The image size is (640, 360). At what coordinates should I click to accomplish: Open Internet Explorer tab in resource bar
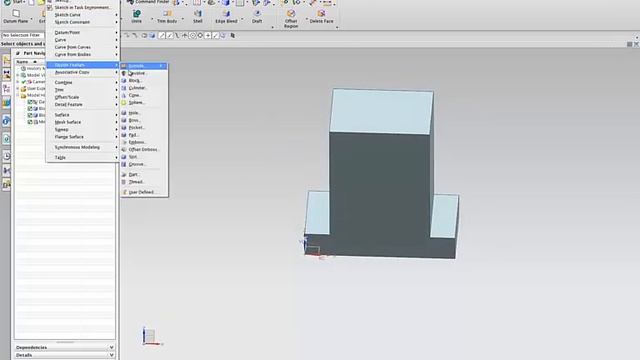(6, 121)
